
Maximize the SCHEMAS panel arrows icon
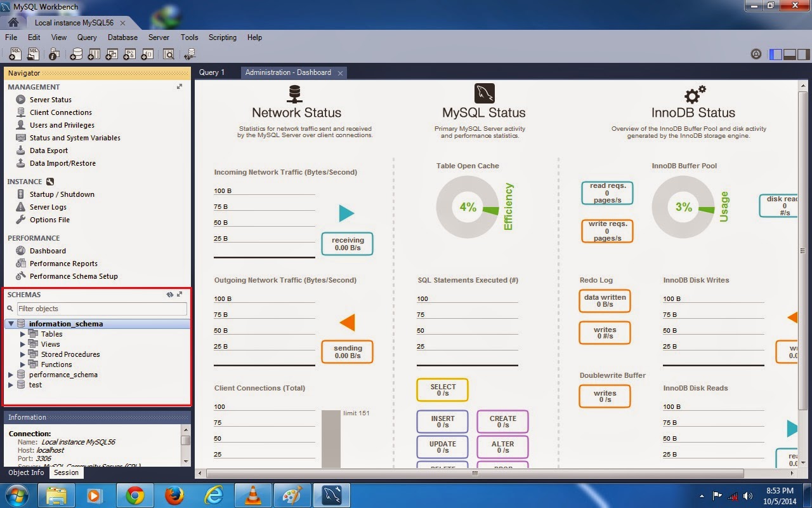[180, 295]
